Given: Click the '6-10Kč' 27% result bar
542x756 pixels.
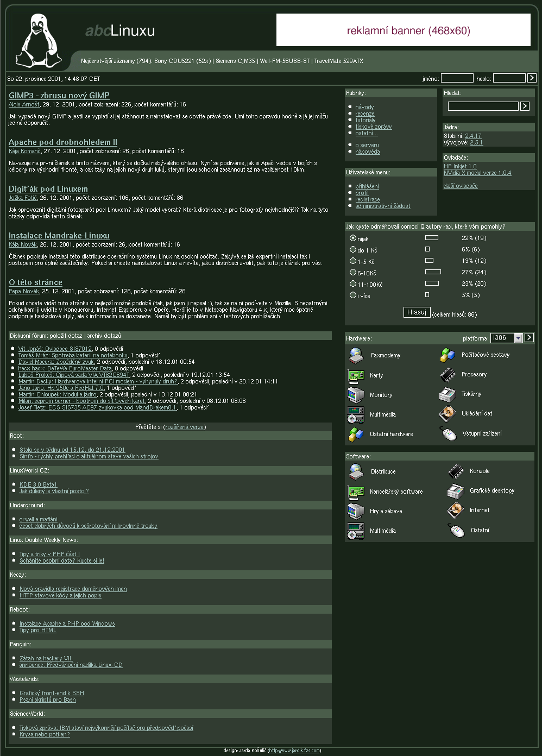Looking at the screenshot, I should [x=433, y=272].
